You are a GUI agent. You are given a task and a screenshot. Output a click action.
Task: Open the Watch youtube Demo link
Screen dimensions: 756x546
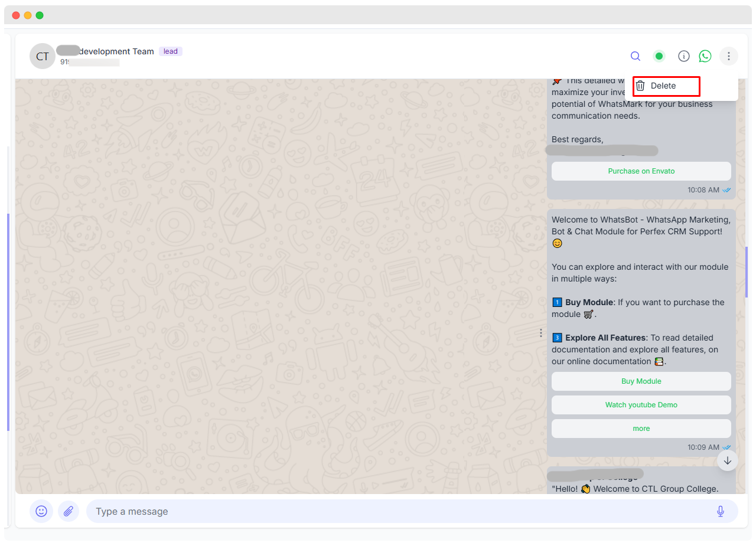click(641, 405)
